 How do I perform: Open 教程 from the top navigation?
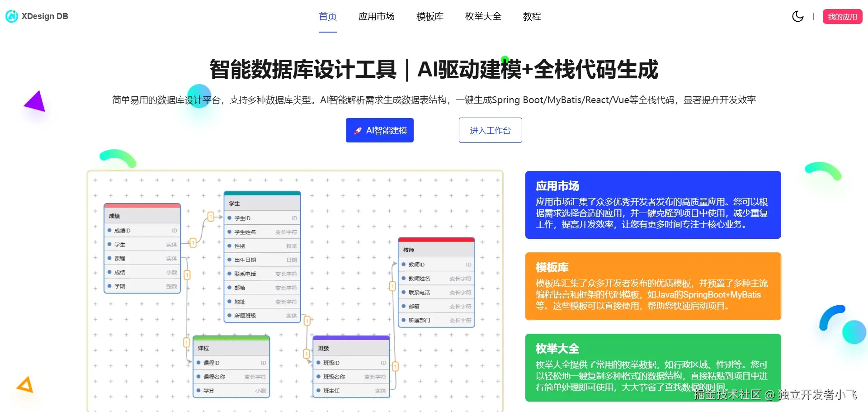point(532,17)
